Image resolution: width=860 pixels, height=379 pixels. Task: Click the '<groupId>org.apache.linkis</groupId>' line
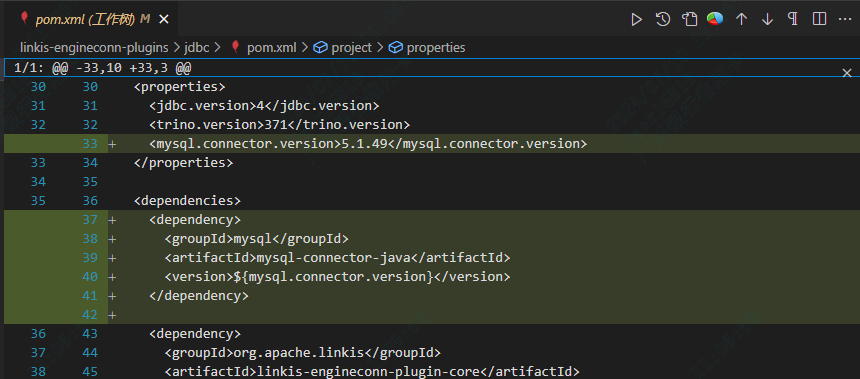tap(302, 353)
